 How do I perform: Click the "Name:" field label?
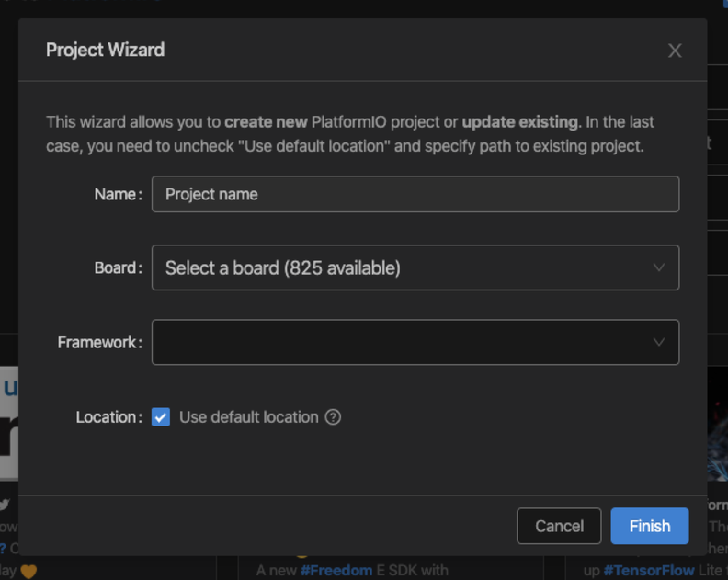click(118, 195)
